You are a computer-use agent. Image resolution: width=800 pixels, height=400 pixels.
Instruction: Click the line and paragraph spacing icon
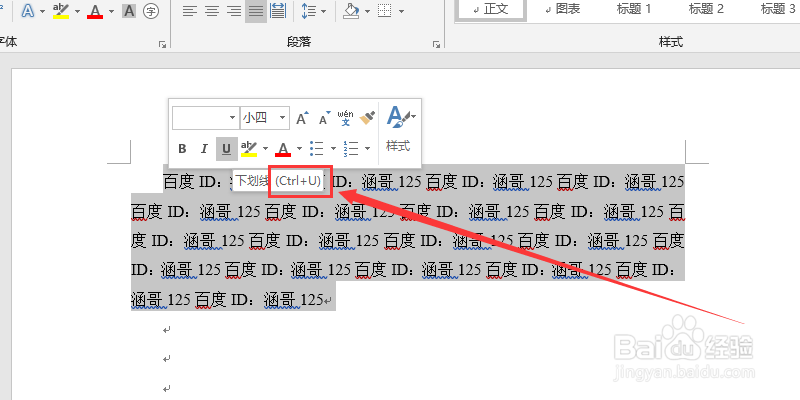308,11
